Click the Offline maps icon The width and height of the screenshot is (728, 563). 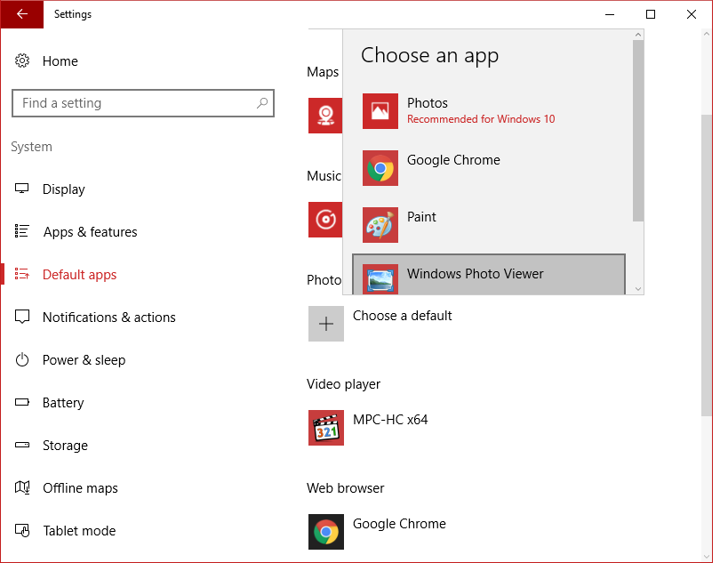coord(22,487)
